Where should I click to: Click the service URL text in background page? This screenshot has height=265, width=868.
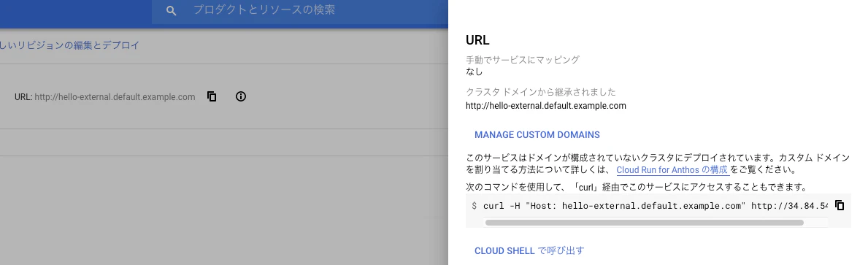115,97
